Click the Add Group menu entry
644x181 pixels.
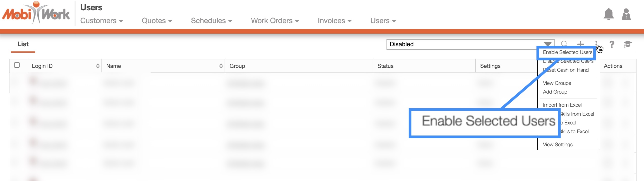(555, 92)
